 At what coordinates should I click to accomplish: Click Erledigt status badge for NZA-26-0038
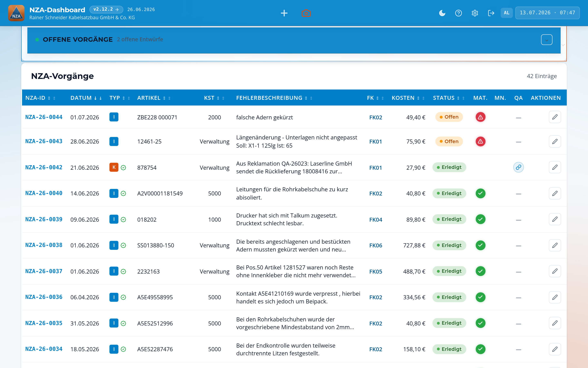449,245
